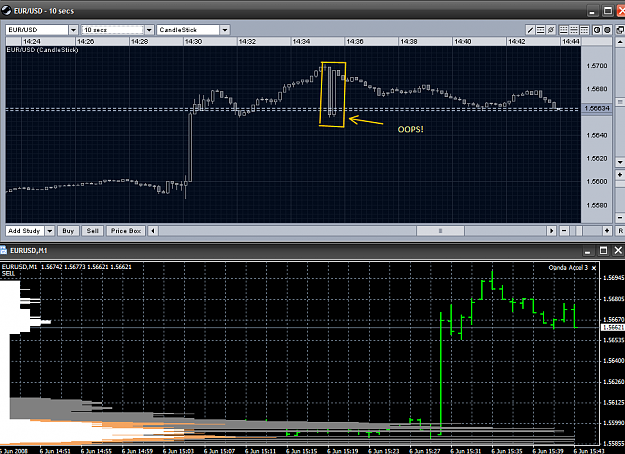Viewport: 625px width, 454px height.
Task: Open the Add Study dropdown arrow
Action: [x=49, y=231]
